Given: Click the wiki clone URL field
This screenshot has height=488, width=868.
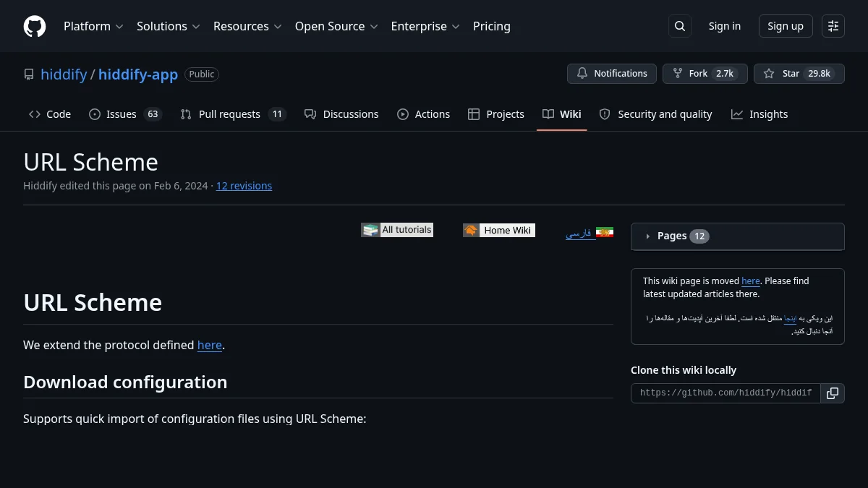Looking at the screenshot, I should (x=726, y=393).
